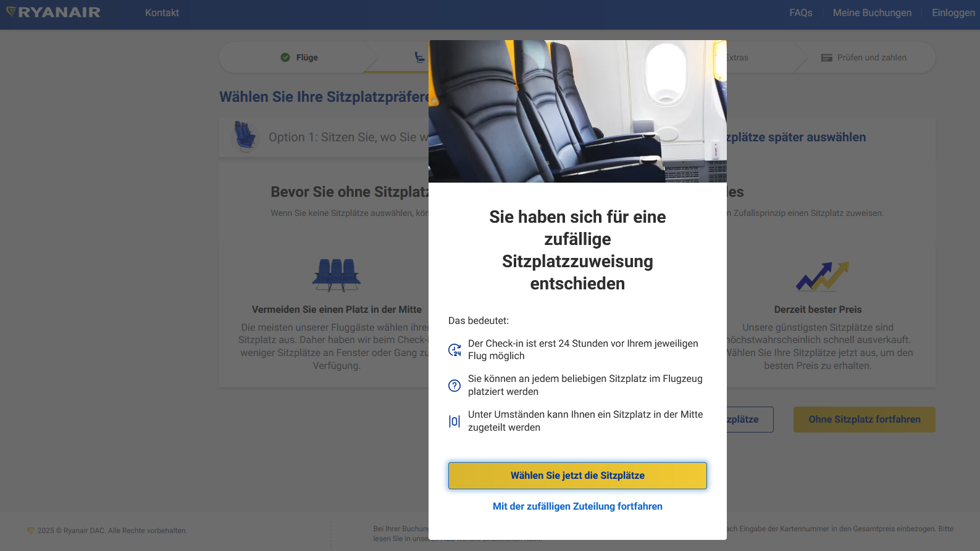
Task: Click the green checkmark icon next to Flüge
Action: pyautogui.click(x=285, y=57)
